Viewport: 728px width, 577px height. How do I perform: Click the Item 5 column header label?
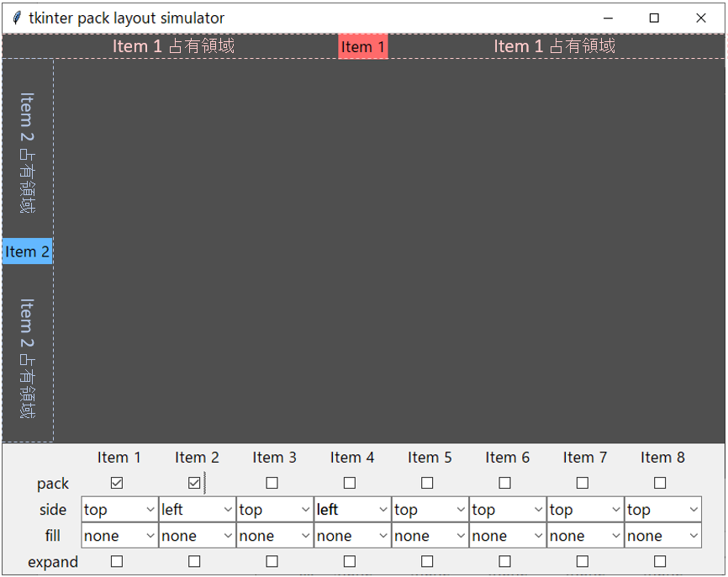click(x=430, y=458)
